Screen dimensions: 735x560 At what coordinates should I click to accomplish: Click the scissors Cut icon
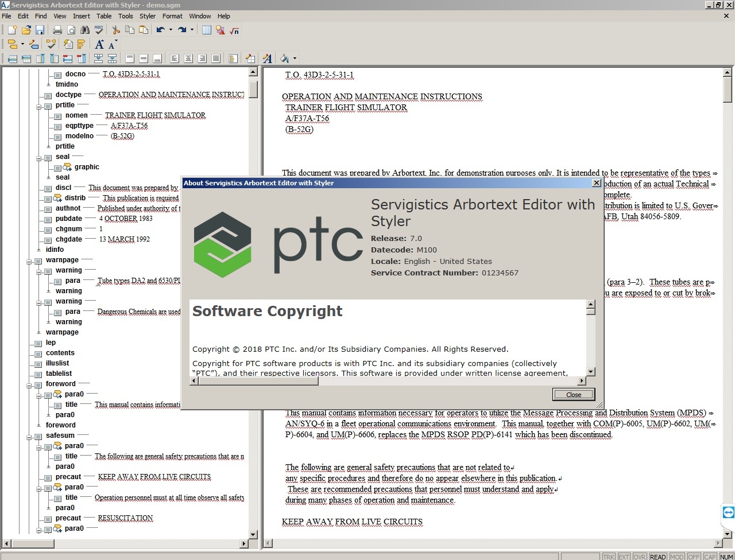(x=116, y=30)
